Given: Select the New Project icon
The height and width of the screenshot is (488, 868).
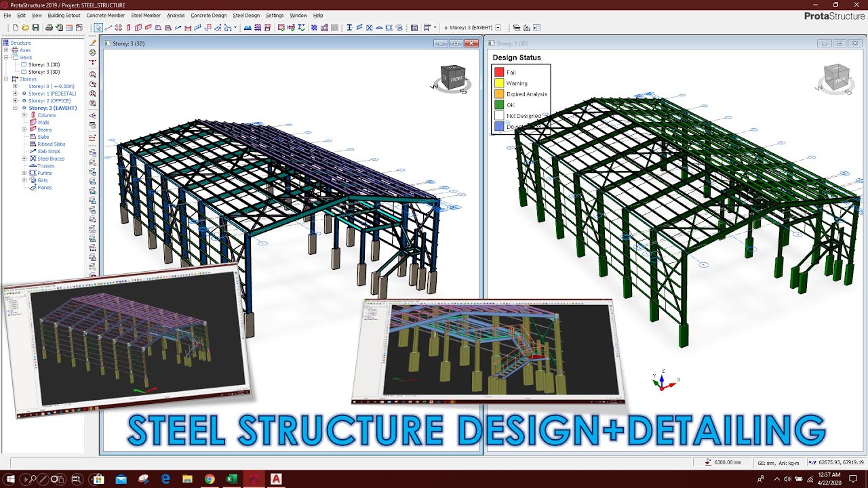Looking at the screenshot, I should [x=16, y=27].
